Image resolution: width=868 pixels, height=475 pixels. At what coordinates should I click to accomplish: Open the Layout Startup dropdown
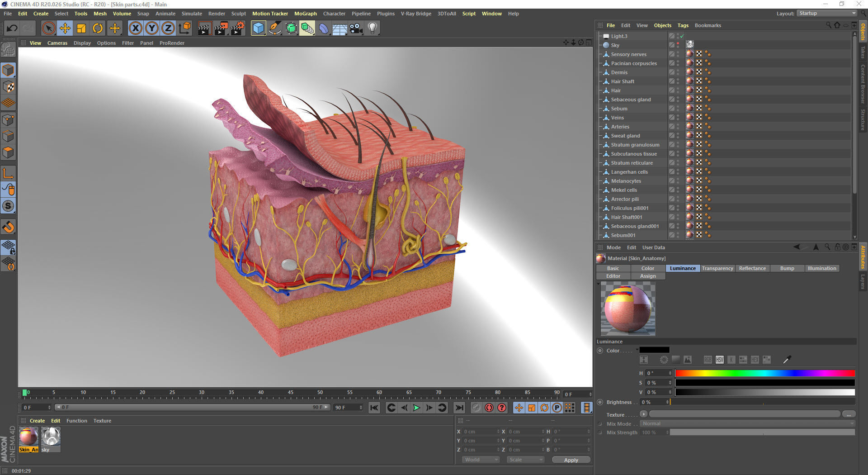[x=827, y=13]
